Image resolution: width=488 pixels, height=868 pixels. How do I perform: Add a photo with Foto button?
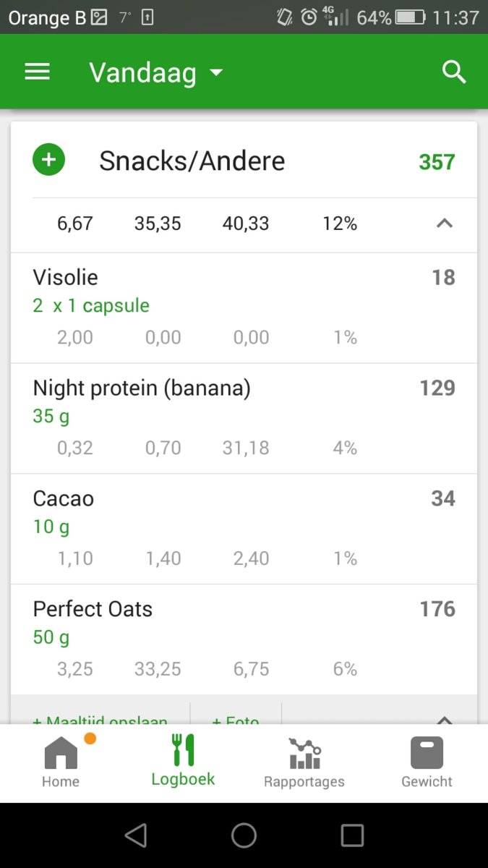236,719
